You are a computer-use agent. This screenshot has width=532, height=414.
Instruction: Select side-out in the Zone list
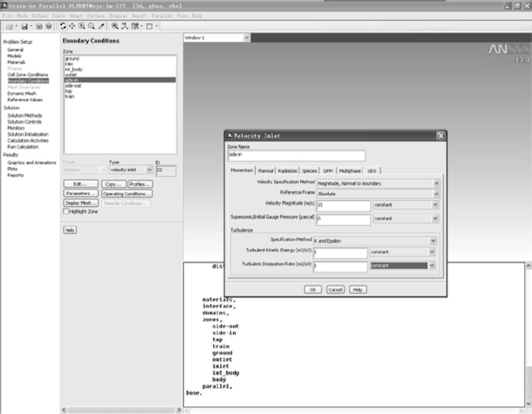[73, 85]
